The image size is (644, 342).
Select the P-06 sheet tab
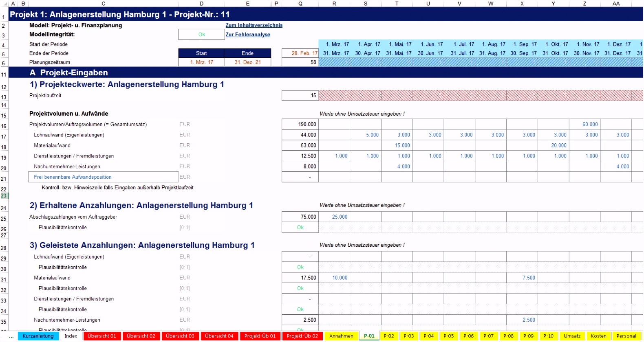pos(469,336)
